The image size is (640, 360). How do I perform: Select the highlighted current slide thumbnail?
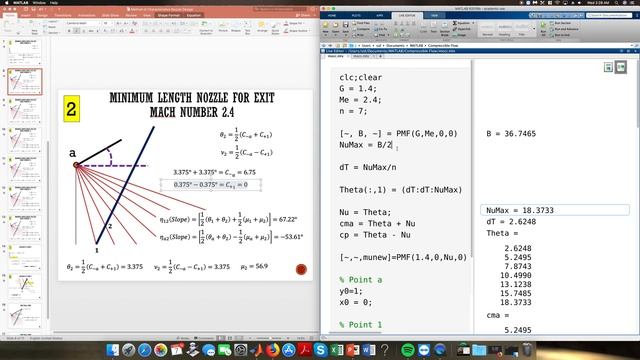24,81
